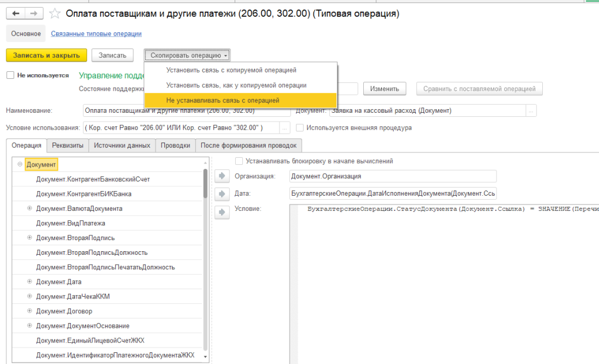Click arrow button next to Условие field

click(x=222, y=212)
